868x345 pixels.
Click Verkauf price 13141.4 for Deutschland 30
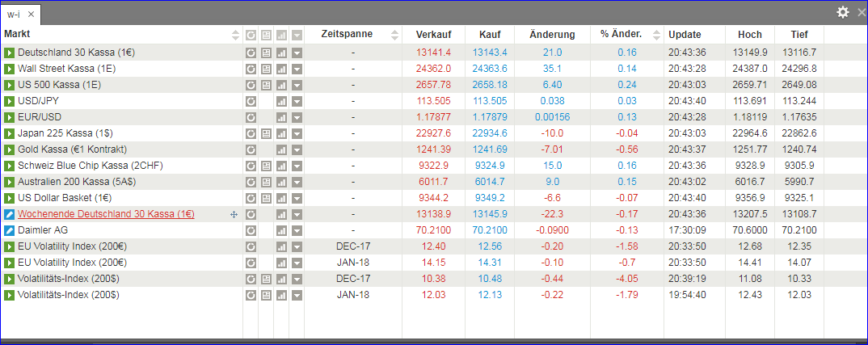point(433,53)
